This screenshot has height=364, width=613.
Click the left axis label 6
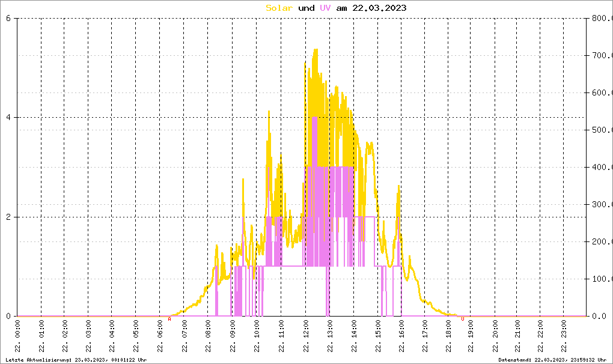tap(8, 18)
